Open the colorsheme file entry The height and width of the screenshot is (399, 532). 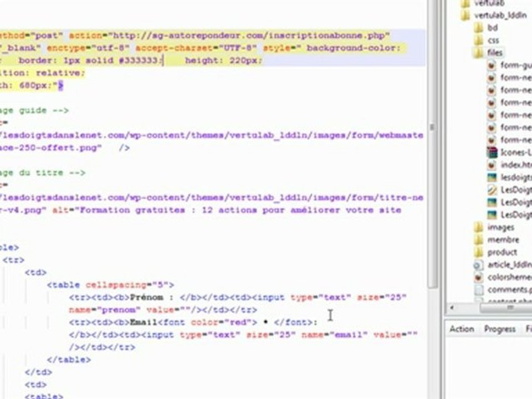(510, 278)
